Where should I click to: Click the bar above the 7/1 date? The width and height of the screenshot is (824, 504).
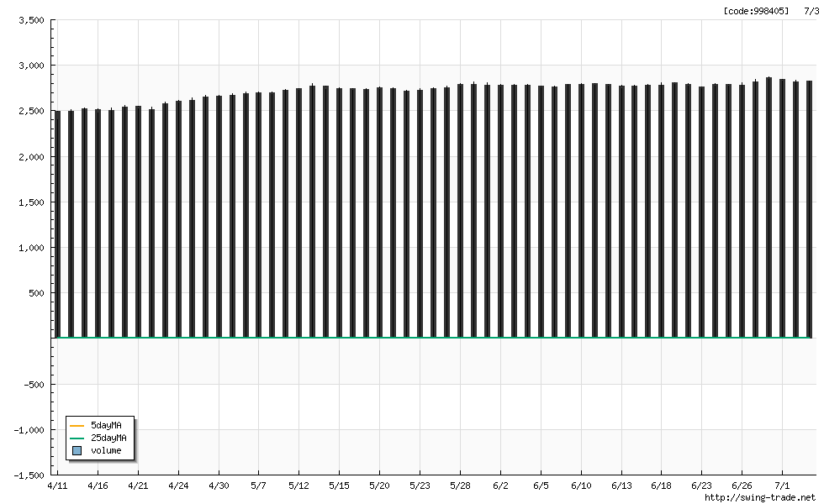pyautogui.click(x=783, y=208)
